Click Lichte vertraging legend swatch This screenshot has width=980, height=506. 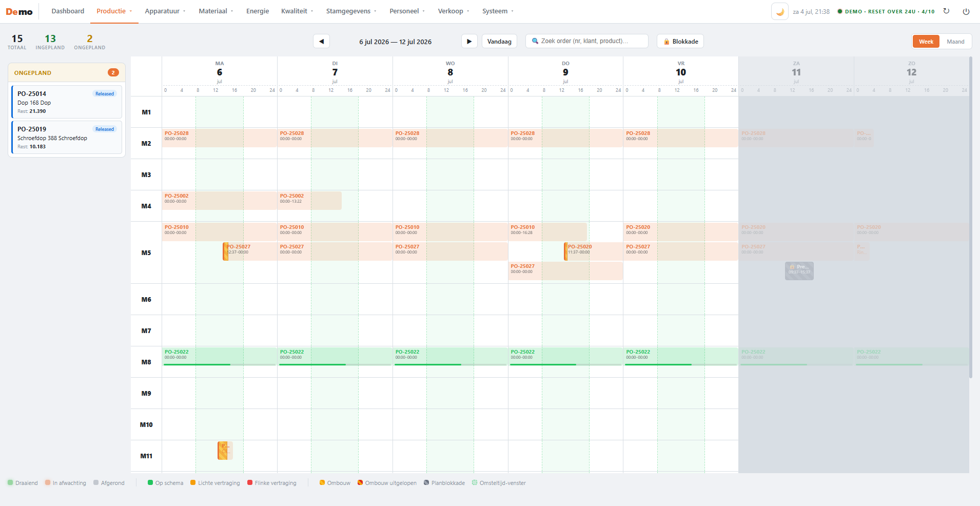pyautogui.click(x=193, y=482)
